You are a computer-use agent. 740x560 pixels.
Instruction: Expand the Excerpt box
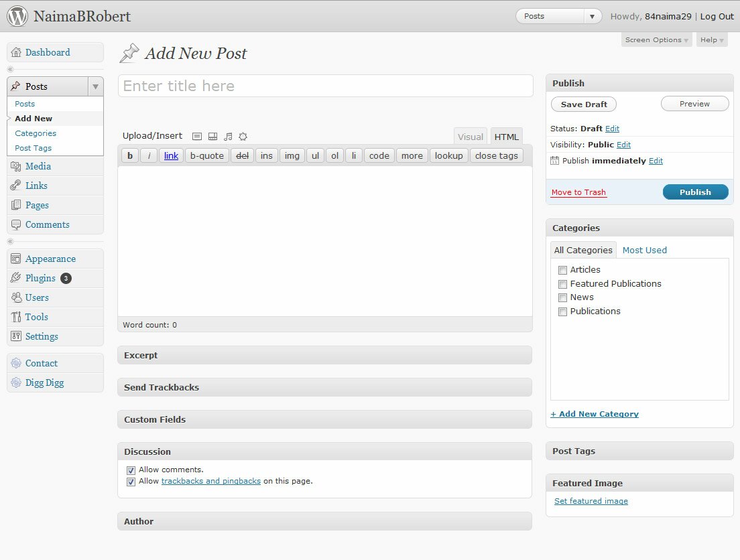pos(324,355)
